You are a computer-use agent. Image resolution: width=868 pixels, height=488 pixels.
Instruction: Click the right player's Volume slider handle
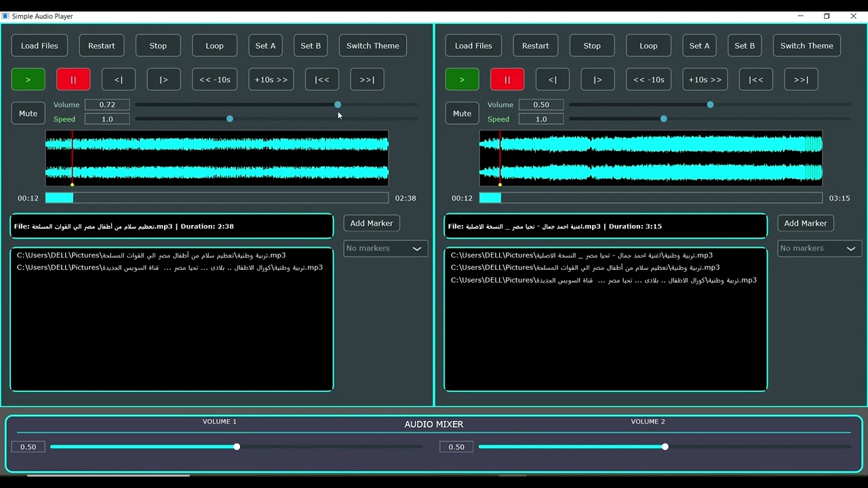[710, 104]
